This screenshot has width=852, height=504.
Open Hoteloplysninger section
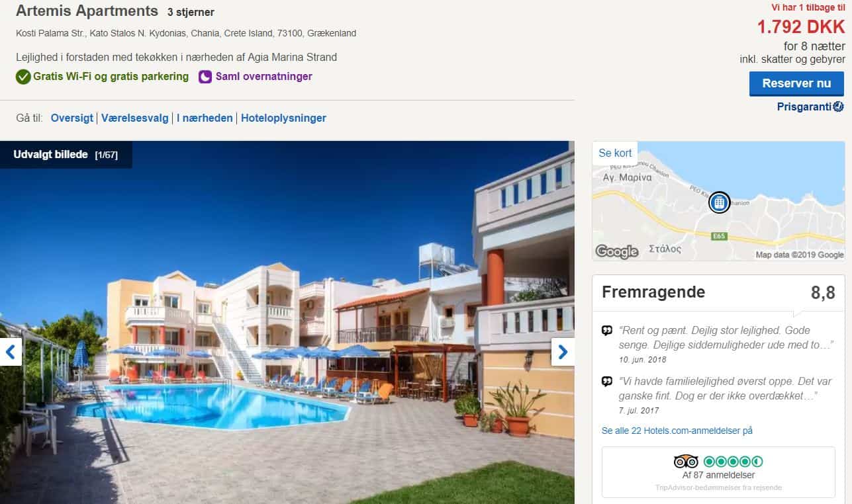(283, 118)
